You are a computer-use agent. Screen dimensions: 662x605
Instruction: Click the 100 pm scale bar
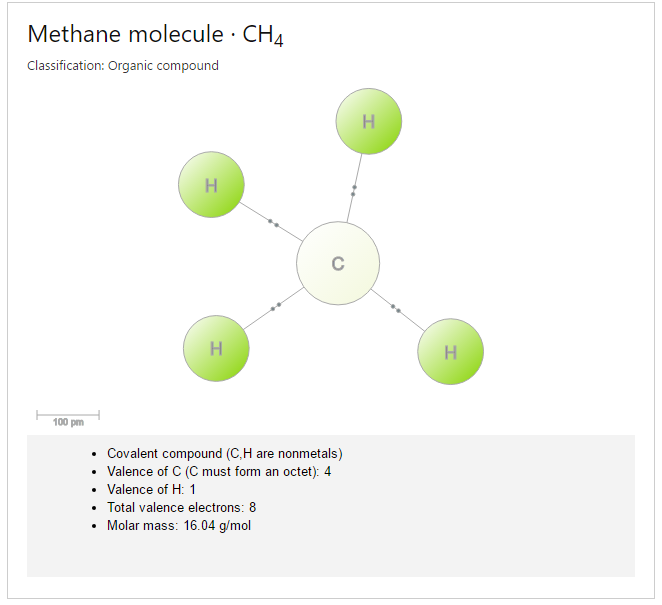[x=68, y=418]
